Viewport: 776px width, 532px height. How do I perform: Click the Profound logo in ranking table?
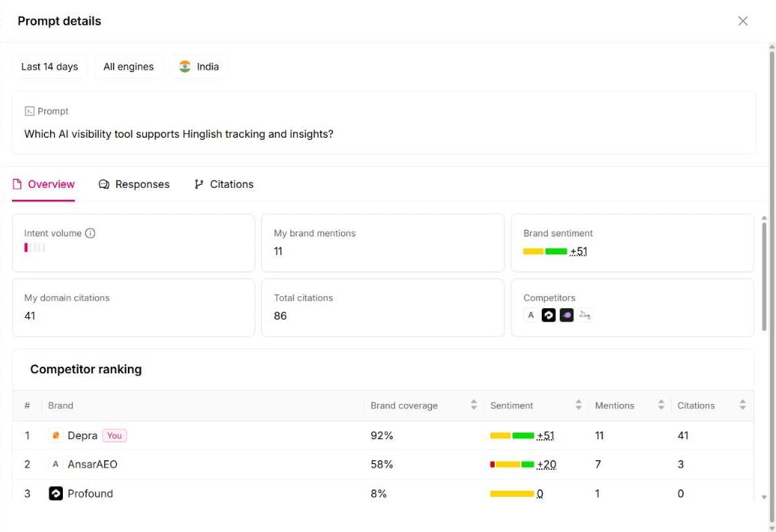(55, 493)
